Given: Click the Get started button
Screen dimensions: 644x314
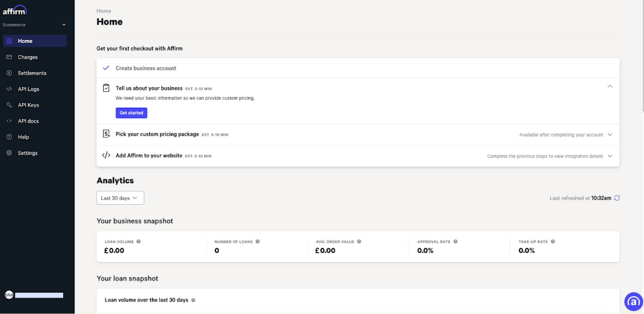Looking at the screenshot, I should click(x=131, y=113).
